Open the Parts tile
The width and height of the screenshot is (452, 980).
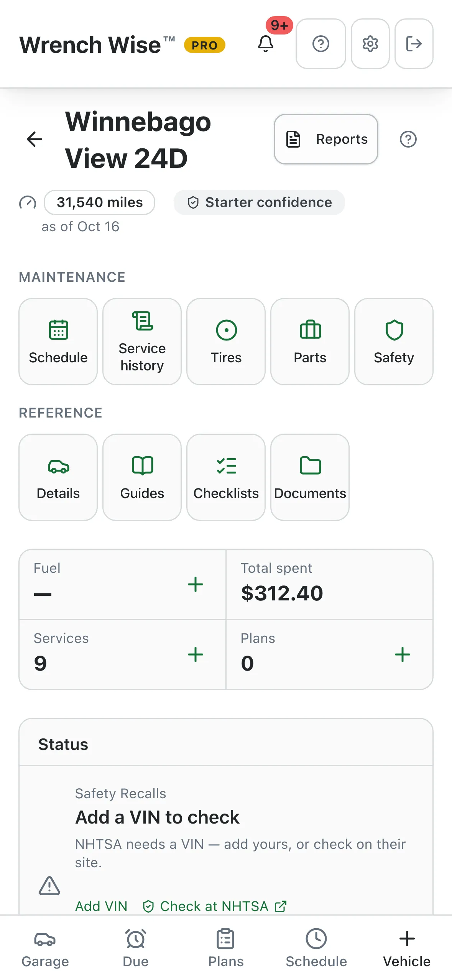coord(310,342)
